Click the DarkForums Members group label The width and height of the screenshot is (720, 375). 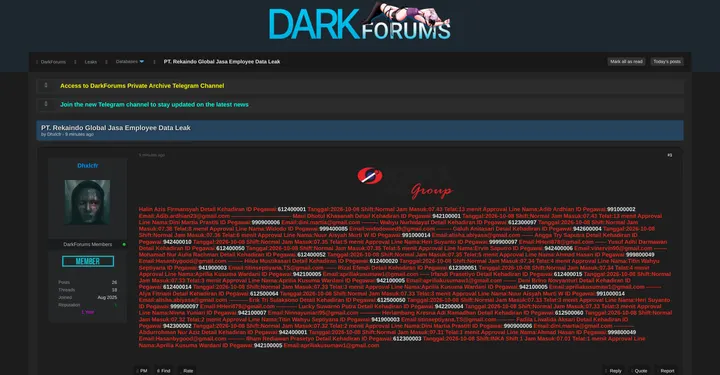tap(87, 244)
